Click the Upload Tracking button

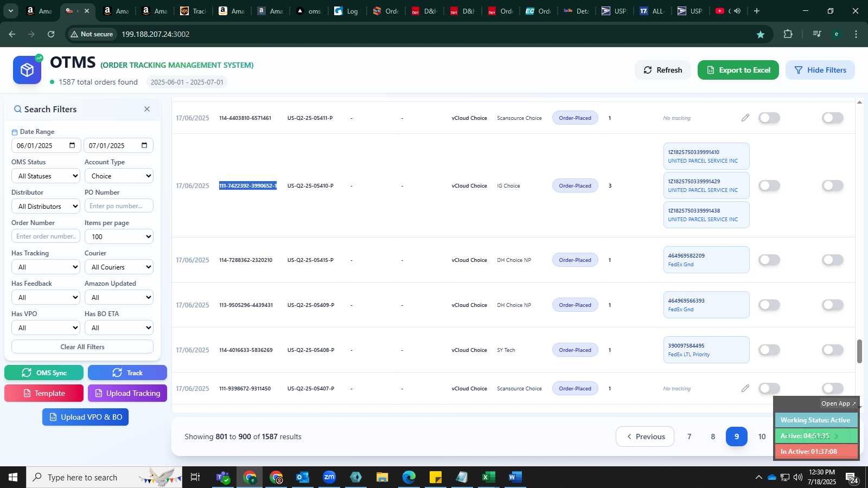(127, 393)
